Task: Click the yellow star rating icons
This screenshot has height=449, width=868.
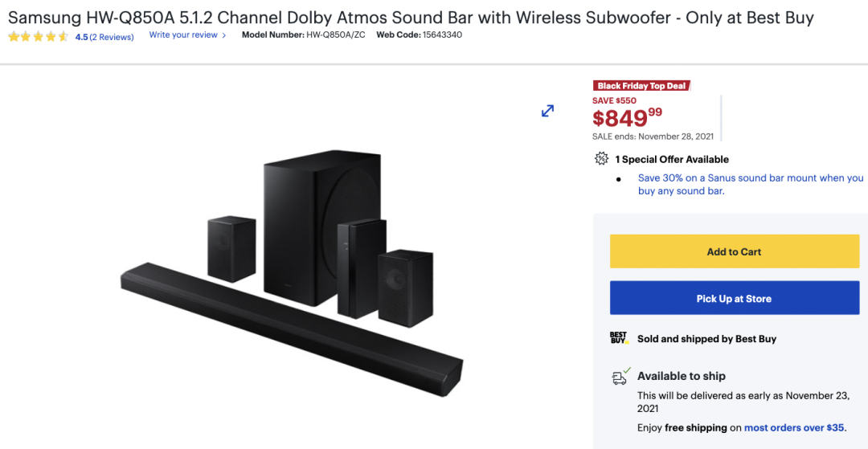Action: [38, 36]
